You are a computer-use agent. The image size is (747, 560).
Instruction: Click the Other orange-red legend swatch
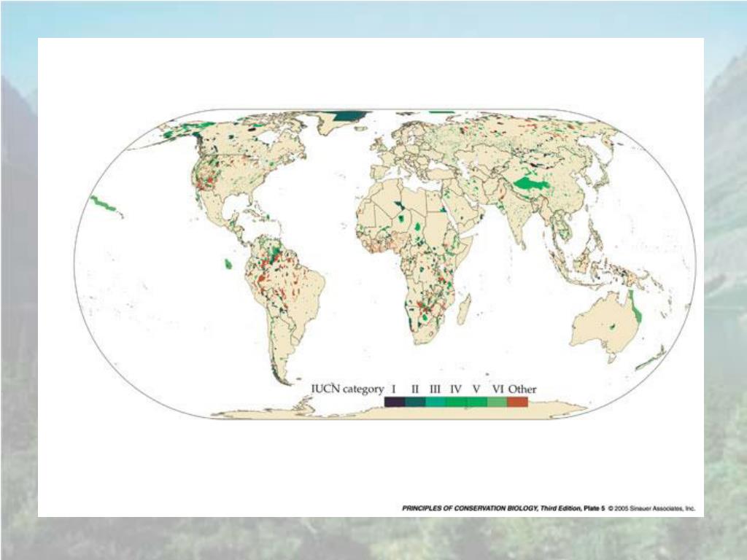517,402
